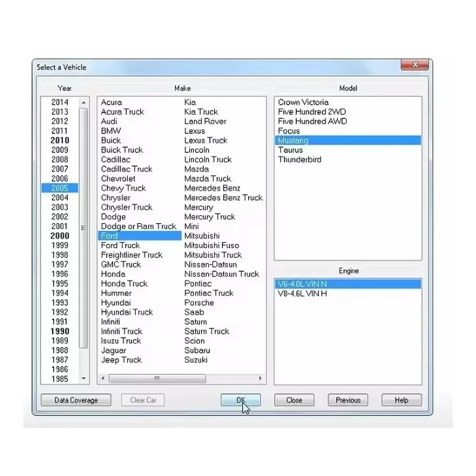This screenshot has height=476, width=476.
Task: Select Chevy Truck make
Action: coord(123,188)
